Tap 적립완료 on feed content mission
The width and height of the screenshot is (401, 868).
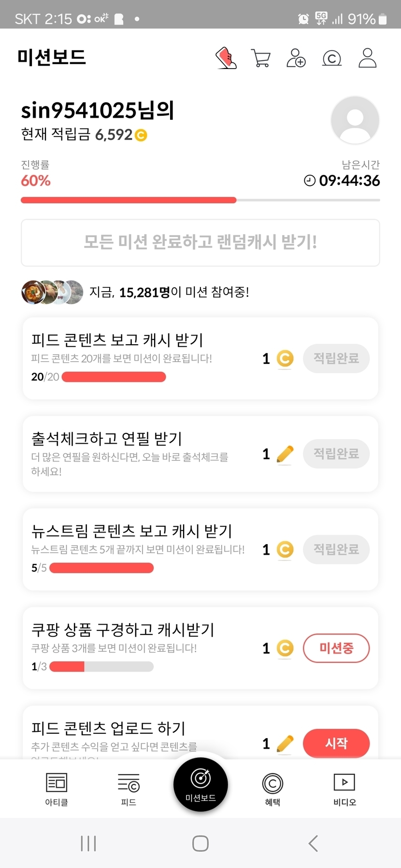coord(336,358)
